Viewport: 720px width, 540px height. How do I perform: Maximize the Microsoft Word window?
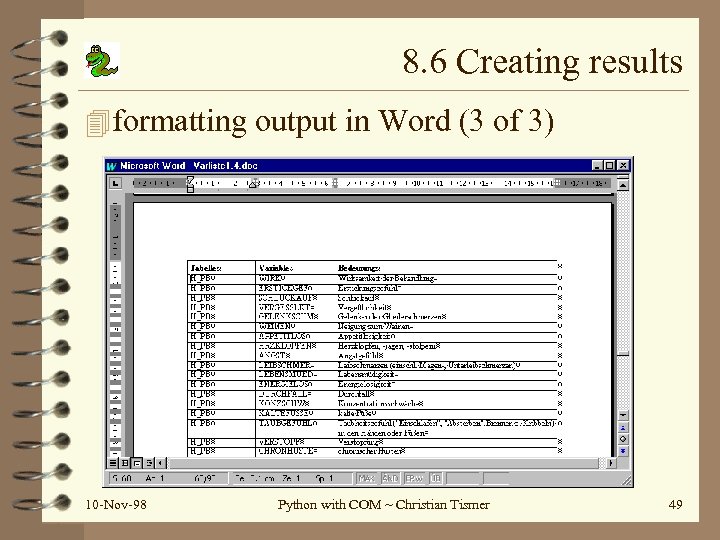click(609, 165)
